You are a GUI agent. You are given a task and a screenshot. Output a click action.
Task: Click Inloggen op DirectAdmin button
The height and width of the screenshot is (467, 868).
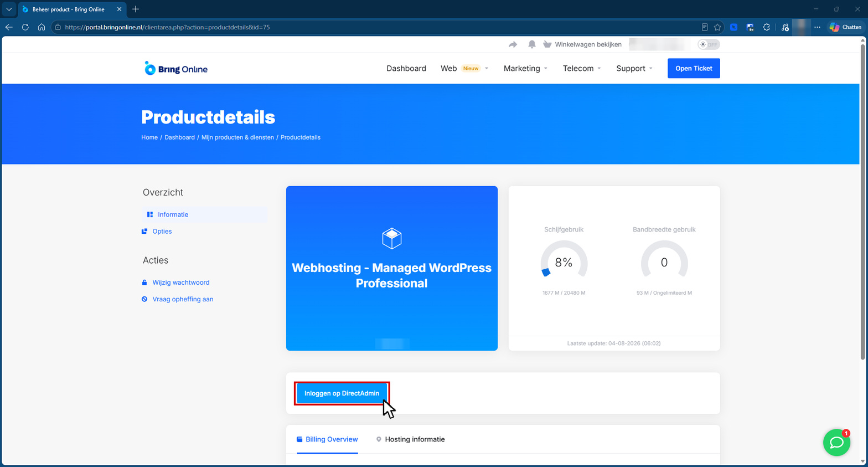(x=342, y=393)
